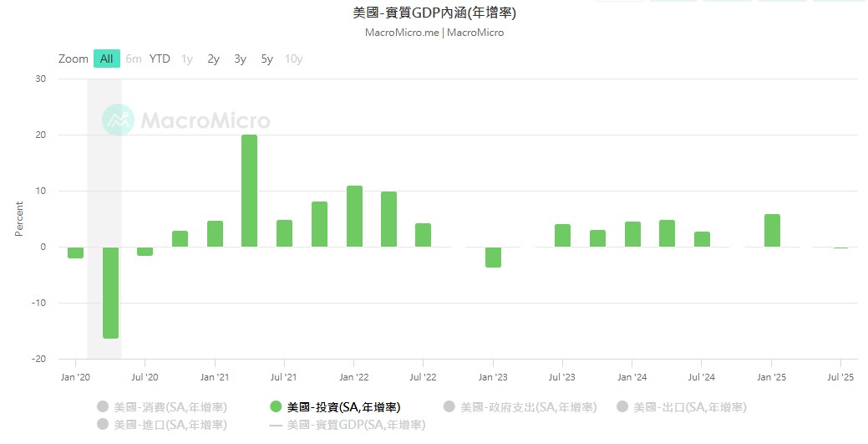Viewport: 868px width, 444px height.
Task: Enable the 美國-進口 series in the legend
Action: coord(170,425)
